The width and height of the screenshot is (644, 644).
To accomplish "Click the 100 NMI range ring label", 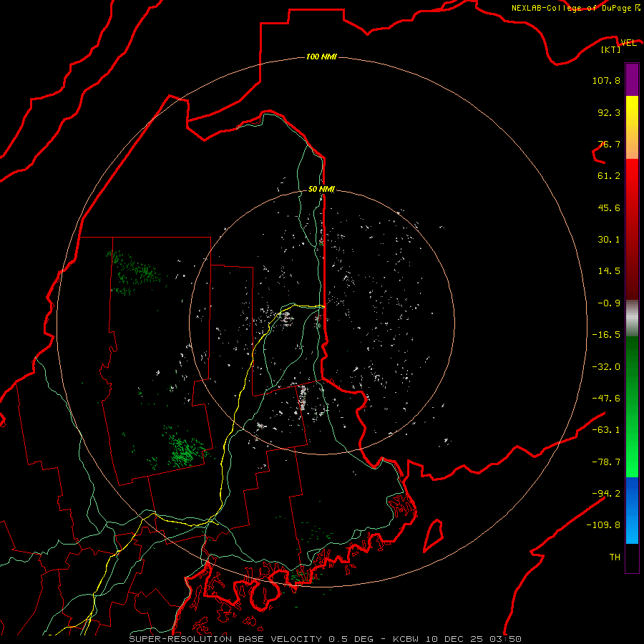I will coord(321,57).
